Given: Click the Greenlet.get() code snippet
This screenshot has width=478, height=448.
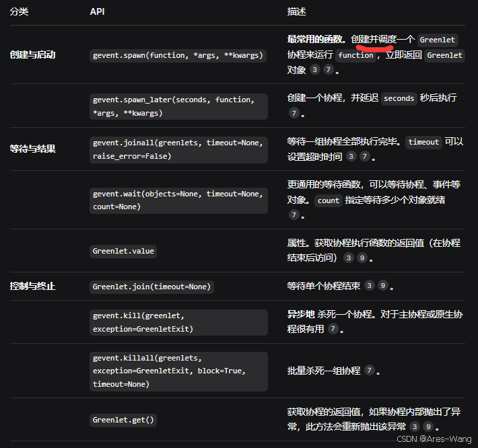Looking at the screenshot, I should (123, 420).
